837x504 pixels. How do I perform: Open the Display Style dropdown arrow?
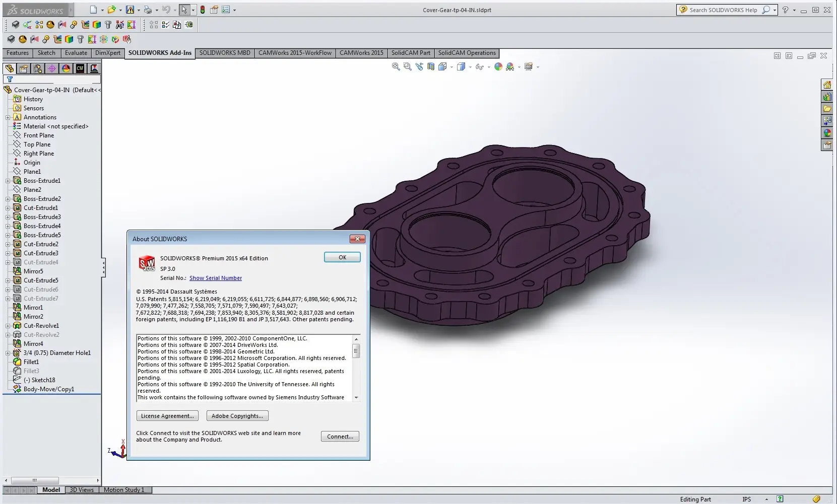pos(470,67)
